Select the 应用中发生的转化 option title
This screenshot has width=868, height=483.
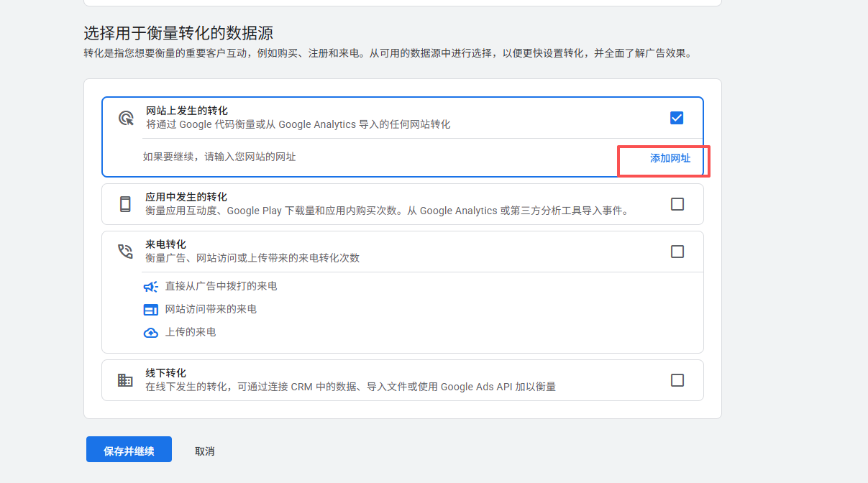[x=186, y=197]
